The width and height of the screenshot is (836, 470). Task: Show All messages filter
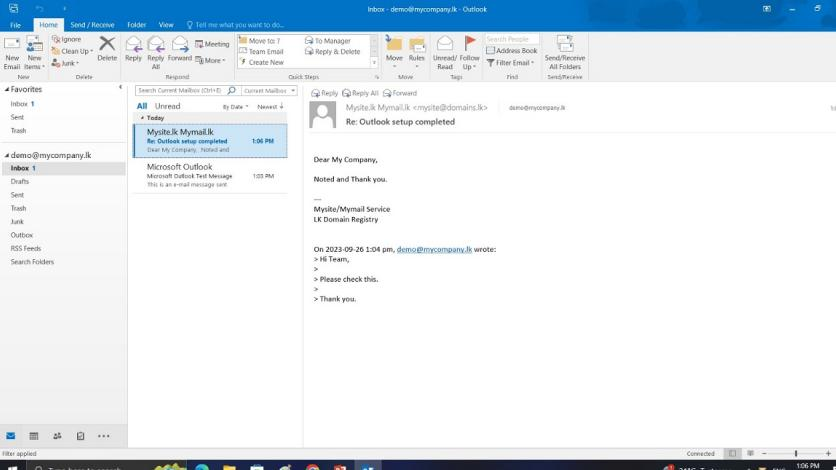tap(142, 107)
